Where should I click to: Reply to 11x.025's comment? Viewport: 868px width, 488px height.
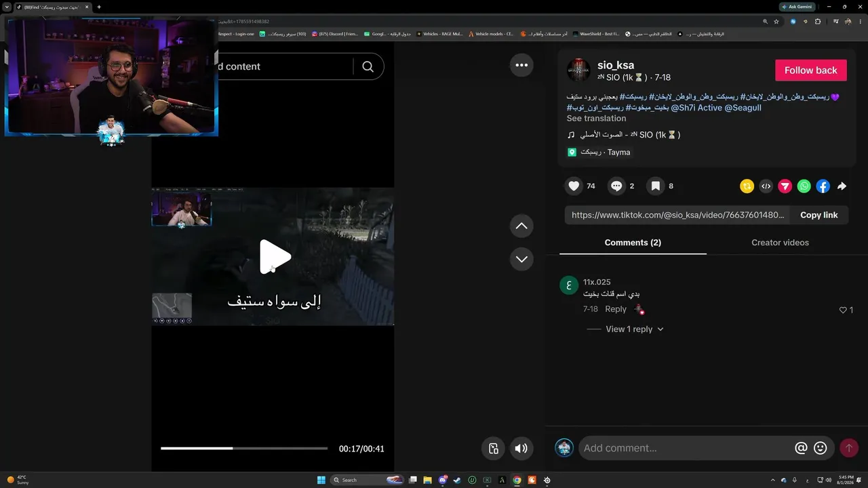(x=616, y=309)
